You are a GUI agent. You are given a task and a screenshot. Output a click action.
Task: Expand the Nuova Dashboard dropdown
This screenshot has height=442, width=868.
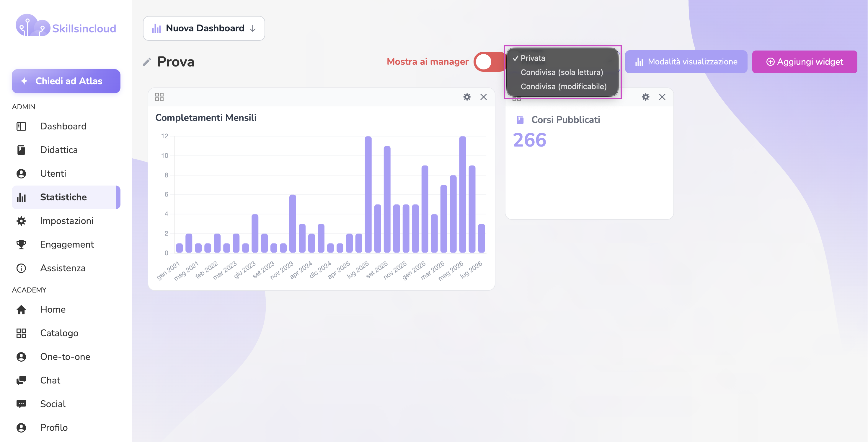pos(204,28)
